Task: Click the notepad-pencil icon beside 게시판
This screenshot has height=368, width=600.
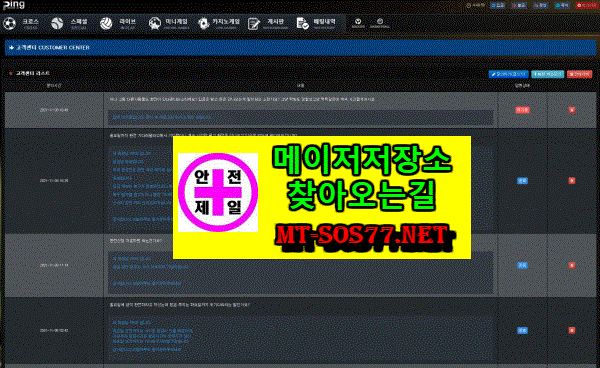Action: [253, 24]
